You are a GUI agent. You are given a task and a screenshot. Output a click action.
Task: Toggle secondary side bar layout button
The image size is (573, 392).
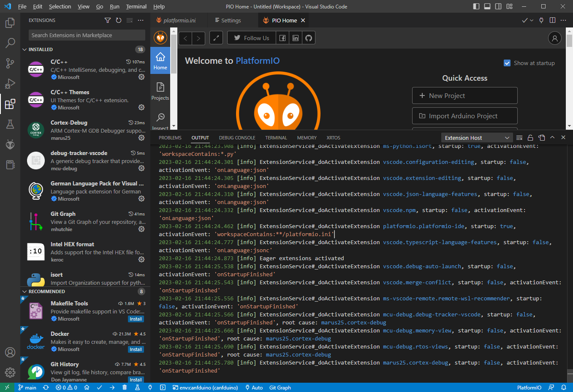click(498, 6)
